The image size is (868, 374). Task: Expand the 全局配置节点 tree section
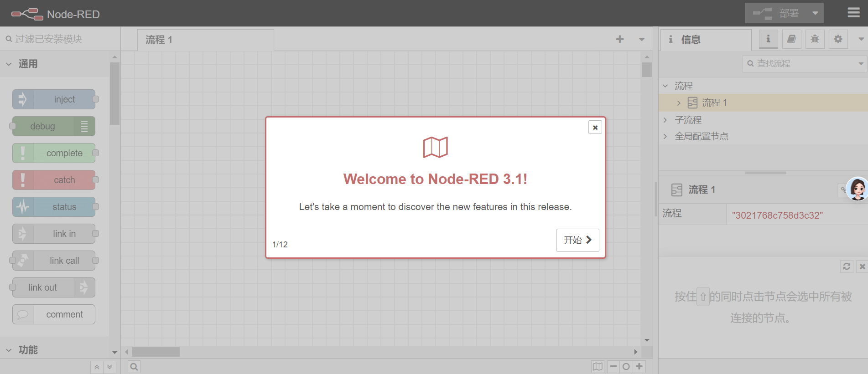pyautogui.click(x=665, y=136)
